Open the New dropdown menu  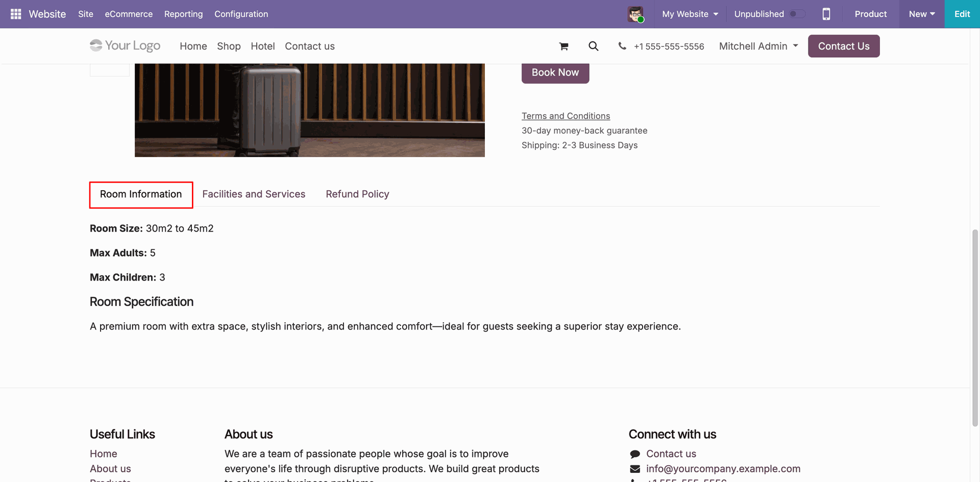(922, 14)
